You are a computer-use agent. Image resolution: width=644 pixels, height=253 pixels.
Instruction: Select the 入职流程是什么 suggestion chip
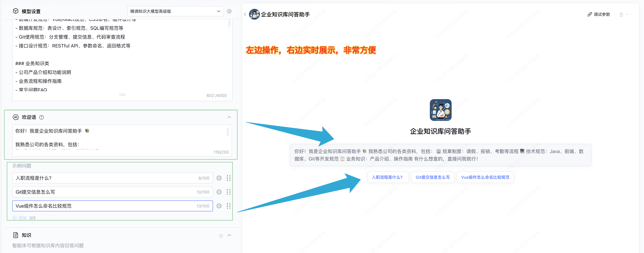coord(388,177)
